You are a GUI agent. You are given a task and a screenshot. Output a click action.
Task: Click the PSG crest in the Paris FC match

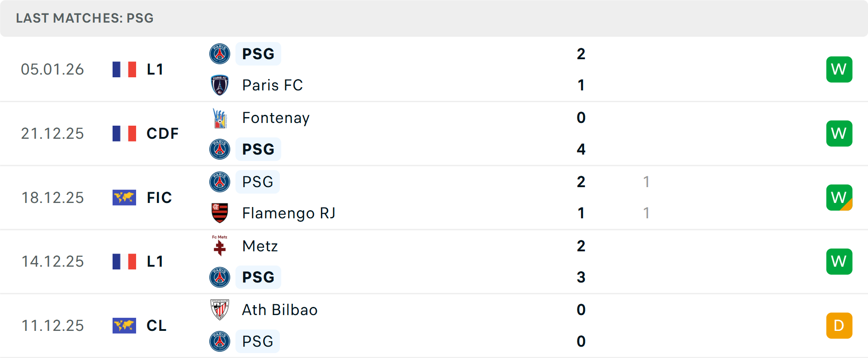tap(220, 54)
